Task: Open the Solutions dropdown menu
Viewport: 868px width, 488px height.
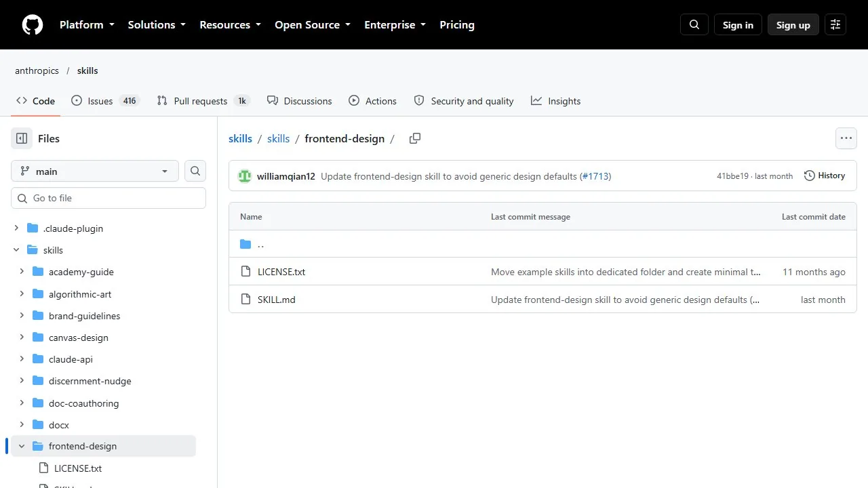Action: point(157,25)
